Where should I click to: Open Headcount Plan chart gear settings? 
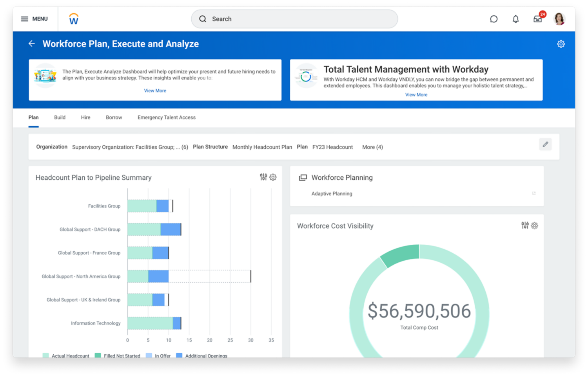(273, 177)
